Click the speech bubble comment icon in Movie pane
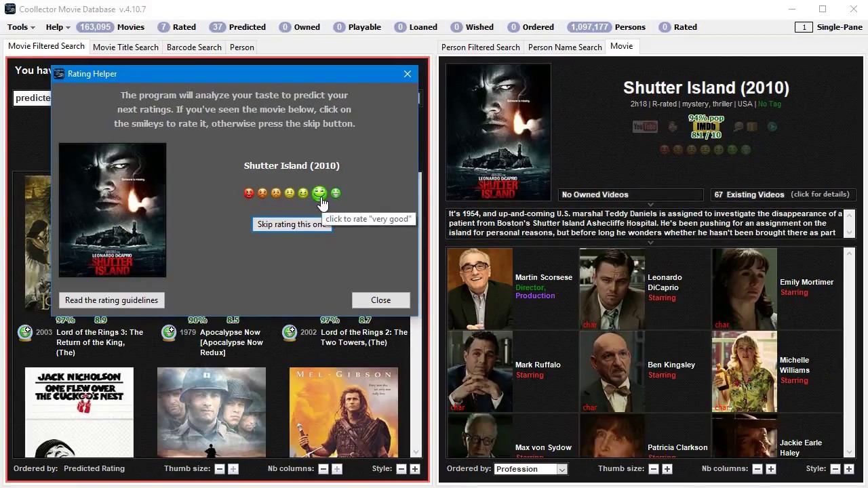This screenshot has height=488, width=868. pos(739,127)
